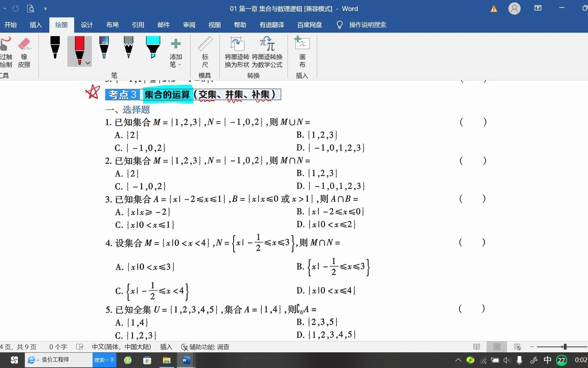Click the volume speaker tray icon
The width and height of the screenshot is (588, 368).
coord(507,360)
